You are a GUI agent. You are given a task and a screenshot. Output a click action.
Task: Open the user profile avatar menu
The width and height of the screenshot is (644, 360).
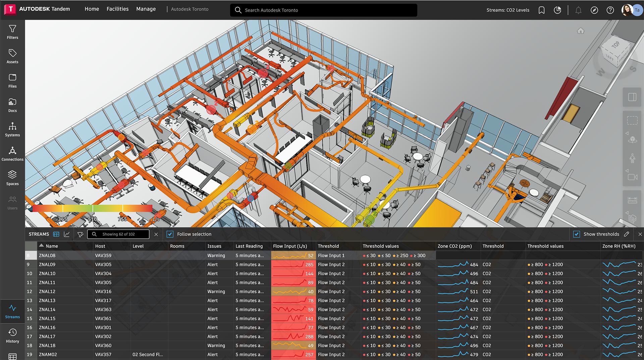(x=628, y=10)
